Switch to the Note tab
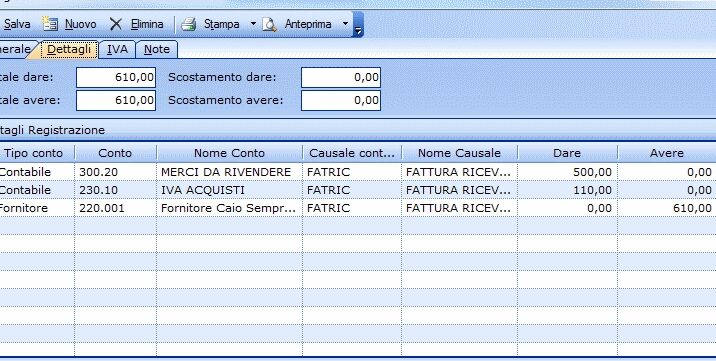The image size is (716, 361). click(157, 49)
